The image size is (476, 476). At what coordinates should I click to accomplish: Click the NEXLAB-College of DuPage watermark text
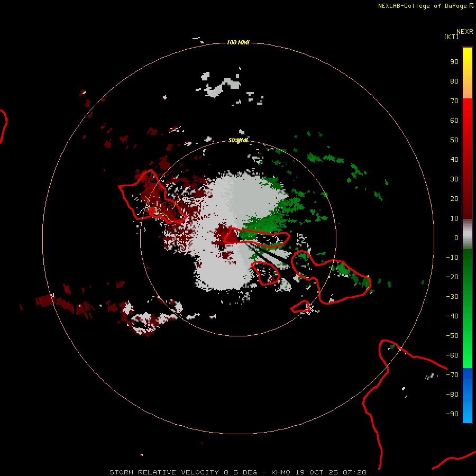pos(425,6)
